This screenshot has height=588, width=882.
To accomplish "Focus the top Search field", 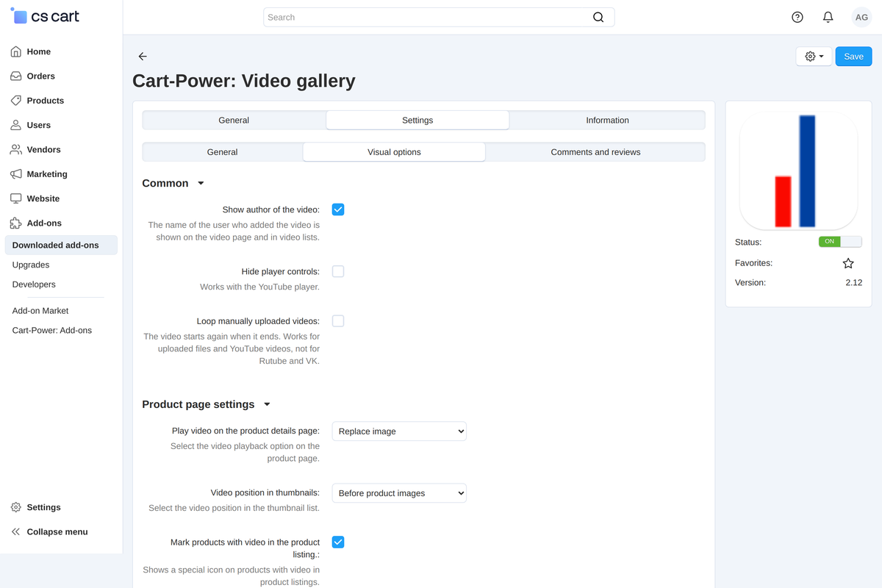I will coord(439,17).
